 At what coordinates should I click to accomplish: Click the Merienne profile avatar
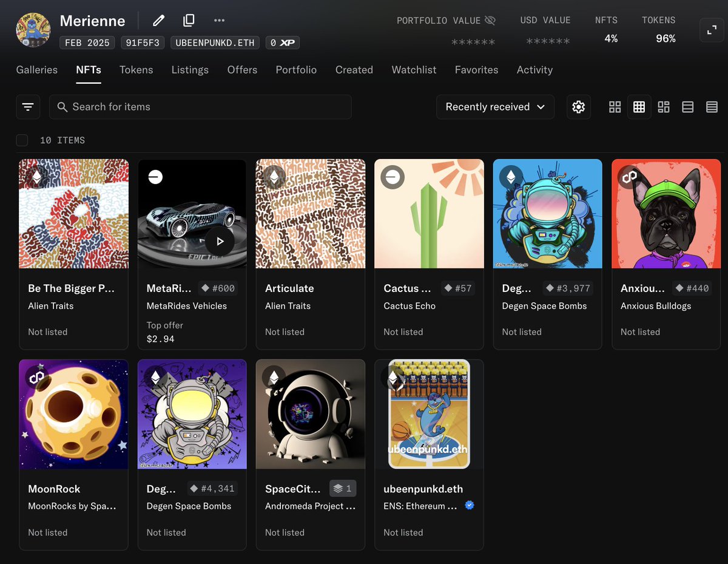coord(33,30)
